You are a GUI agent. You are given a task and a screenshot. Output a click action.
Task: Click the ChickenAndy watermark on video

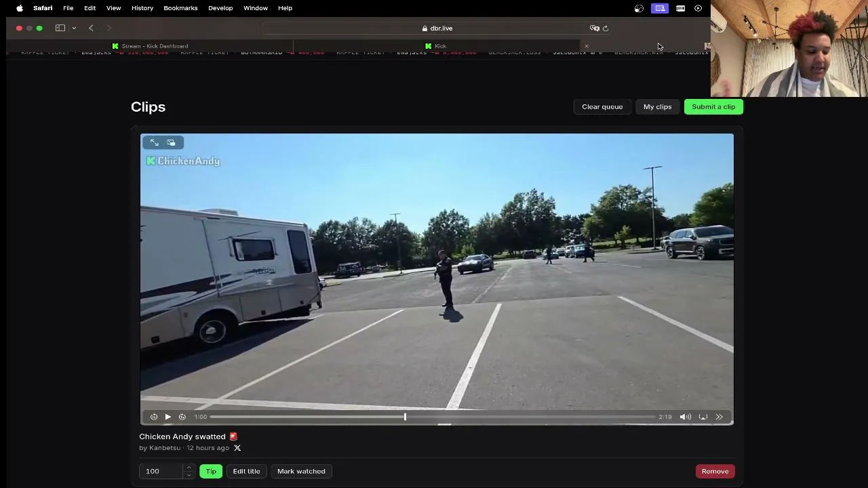[x=183, y=161]
